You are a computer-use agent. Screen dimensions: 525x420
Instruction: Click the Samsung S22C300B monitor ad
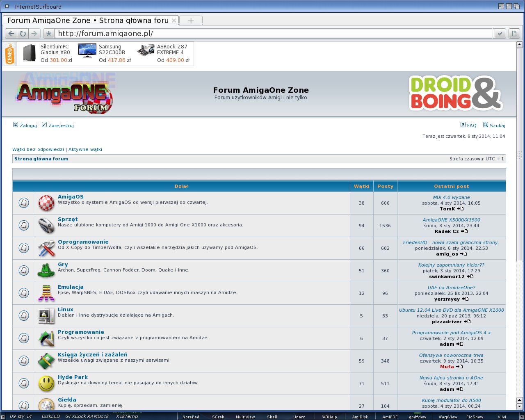point(105,53)
